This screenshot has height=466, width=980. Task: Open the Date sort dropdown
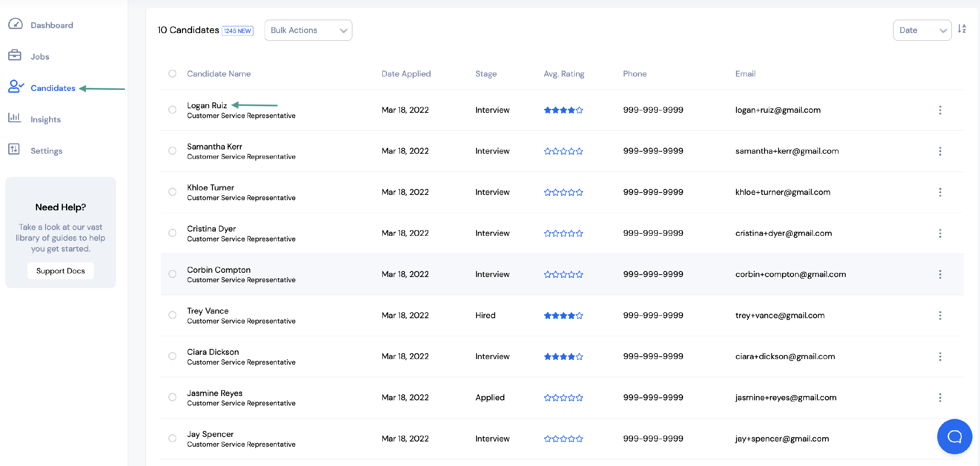(x=922, y=30)
